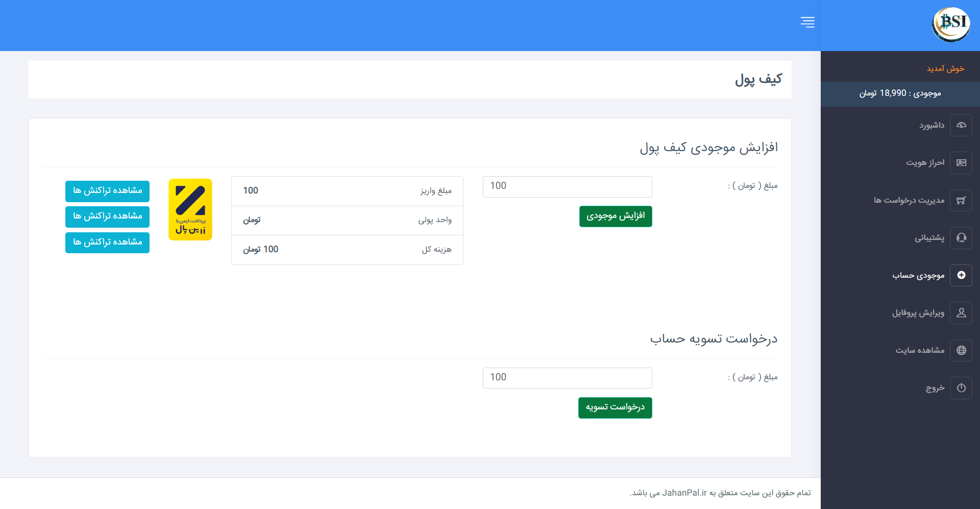980x509 pixels.
Task: Click the green درخواست تسویه button
Action: pos(615,408)
